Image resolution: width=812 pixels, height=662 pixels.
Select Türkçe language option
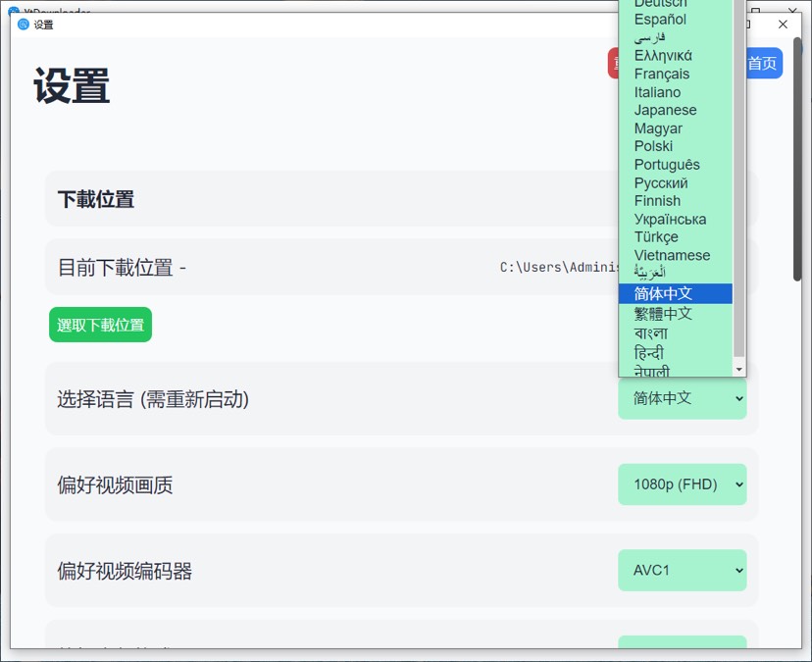676,237
